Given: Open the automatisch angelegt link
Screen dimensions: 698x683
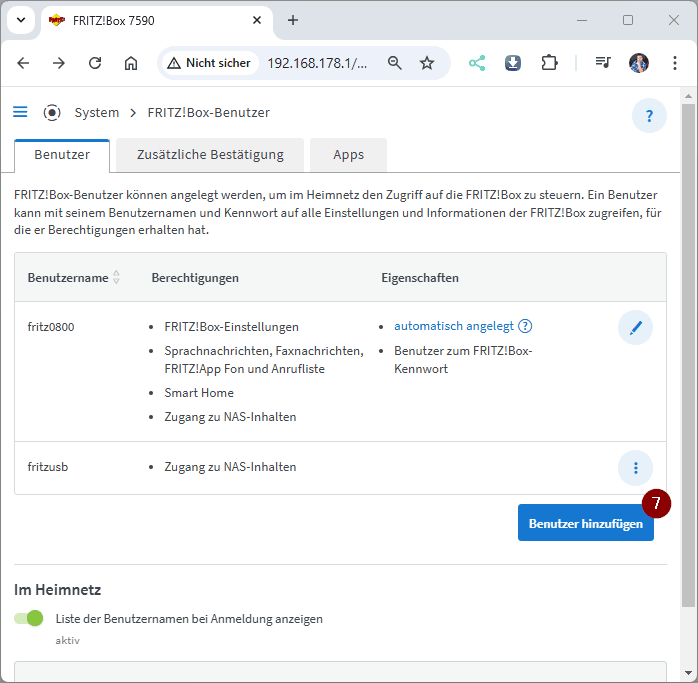Looking at the screenshot, I should (x=453, y=326).
